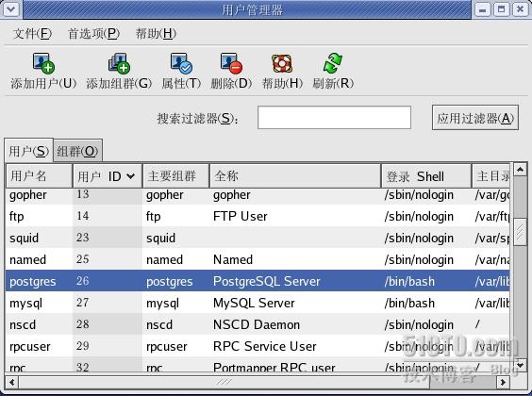Click the search filter input field
Image resolution: width=532 pixels, height=396 pixels.
[334, 118]
